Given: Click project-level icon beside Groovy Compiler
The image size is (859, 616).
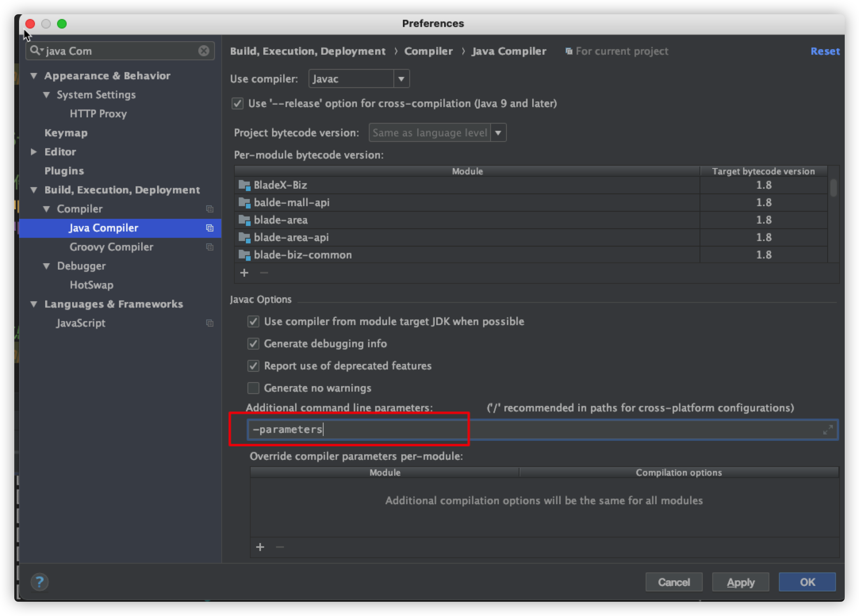Looking at the screenshot, I should pos(210,247).
